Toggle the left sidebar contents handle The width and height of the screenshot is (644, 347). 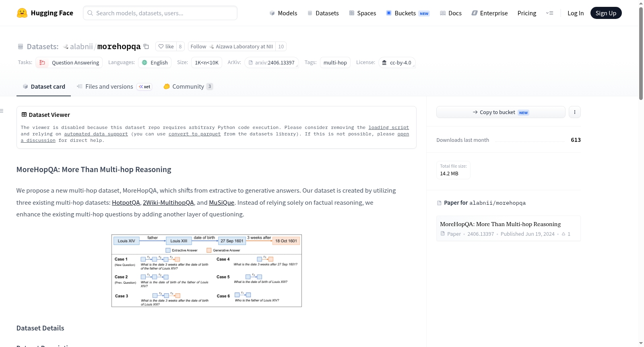pos(2,111)
